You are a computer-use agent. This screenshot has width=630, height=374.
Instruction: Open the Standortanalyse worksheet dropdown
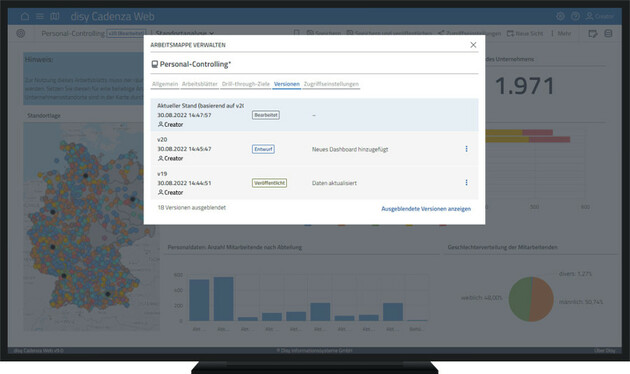[x=185, y=33]
